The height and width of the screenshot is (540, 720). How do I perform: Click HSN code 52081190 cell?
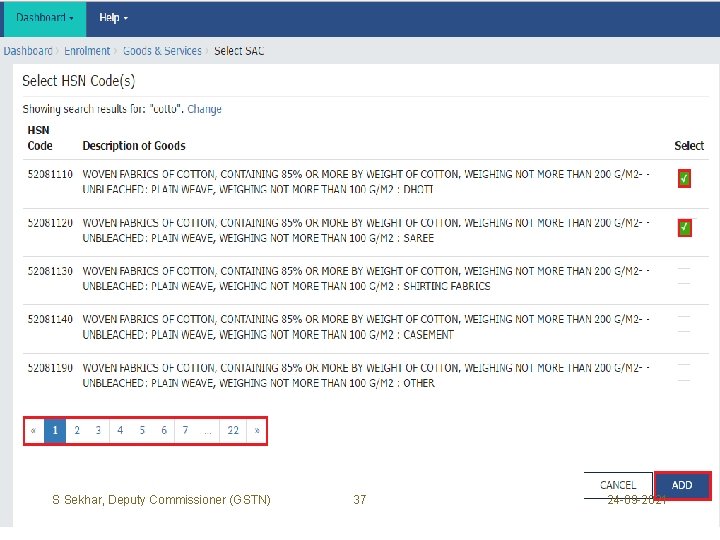pyautogui.click(x=50, y=368)
